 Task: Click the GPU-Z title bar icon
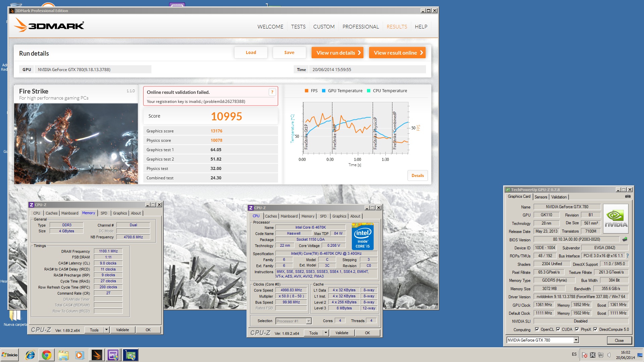pos(508,190)
